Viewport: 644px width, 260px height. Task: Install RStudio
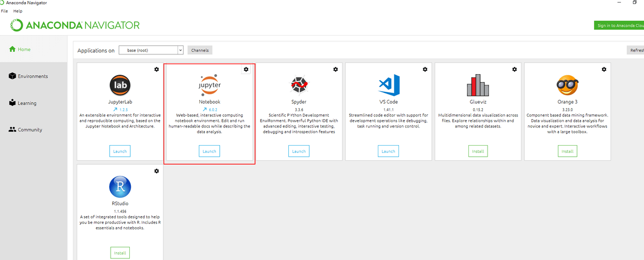(120, 253)
